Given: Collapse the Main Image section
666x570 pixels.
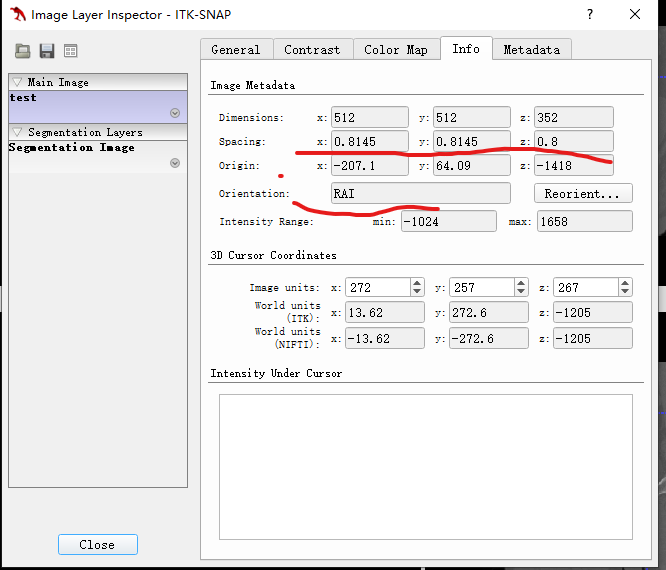Looking at the screenshot, I should point(17,82).
